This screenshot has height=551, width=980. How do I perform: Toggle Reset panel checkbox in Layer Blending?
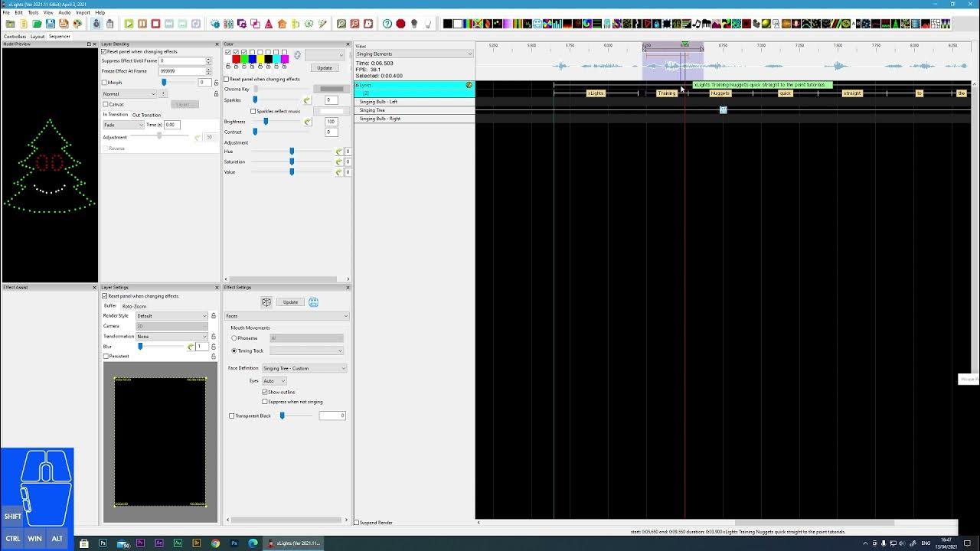coord(104,51)
